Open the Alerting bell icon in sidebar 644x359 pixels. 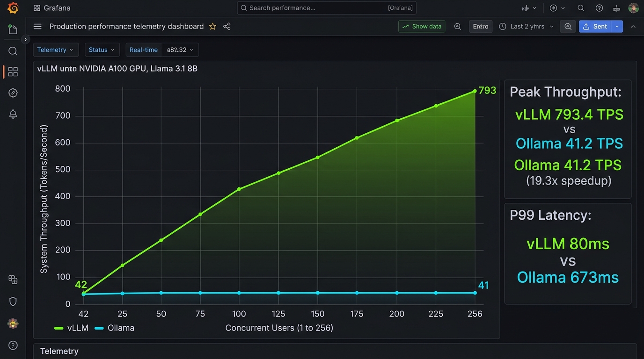[13, 114]
